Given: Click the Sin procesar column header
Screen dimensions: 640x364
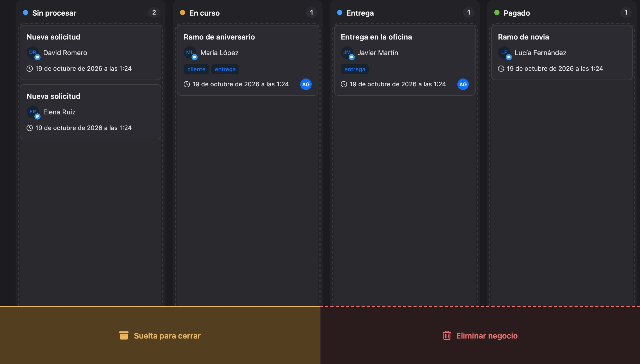Looking at the screenshot, I should click(54, 13).
